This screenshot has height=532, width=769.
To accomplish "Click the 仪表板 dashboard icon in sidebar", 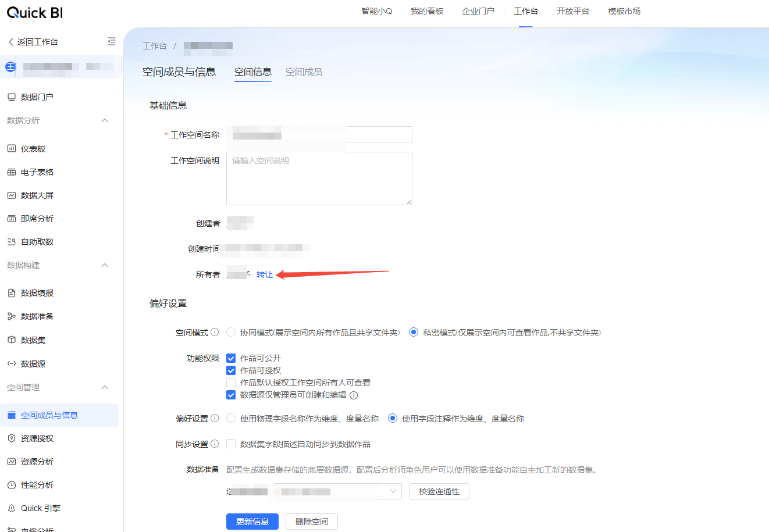I will click(12, 149).
